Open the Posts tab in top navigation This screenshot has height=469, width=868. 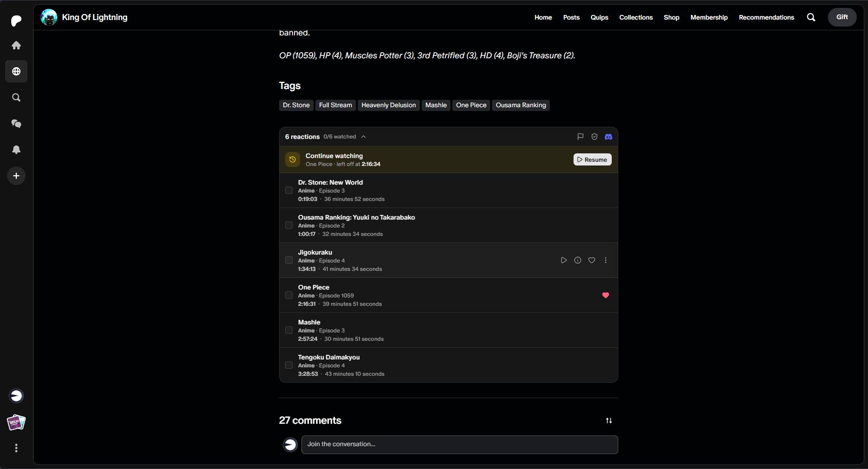tap(571, 17)
